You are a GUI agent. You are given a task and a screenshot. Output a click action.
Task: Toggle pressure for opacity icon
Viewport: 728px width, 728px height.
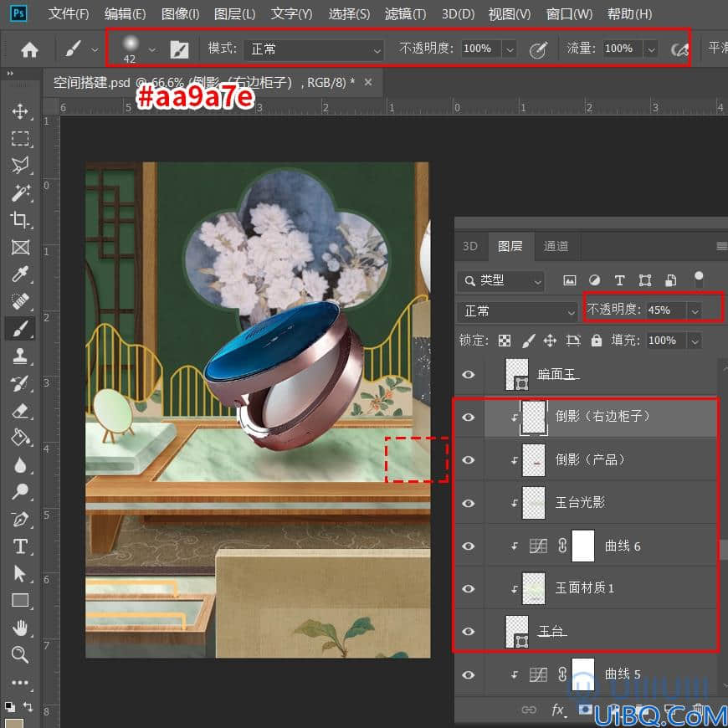(539, 49)
